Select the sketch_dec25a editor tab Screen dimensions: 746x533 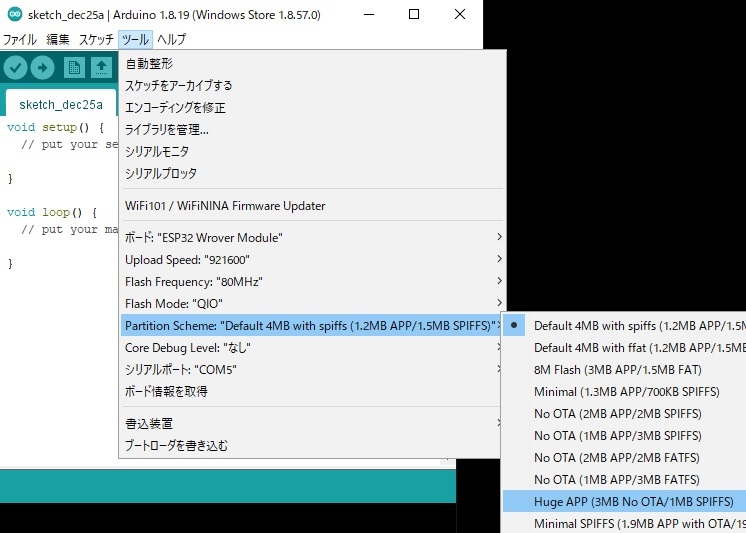pyautogui.click(x=60, y=104)
